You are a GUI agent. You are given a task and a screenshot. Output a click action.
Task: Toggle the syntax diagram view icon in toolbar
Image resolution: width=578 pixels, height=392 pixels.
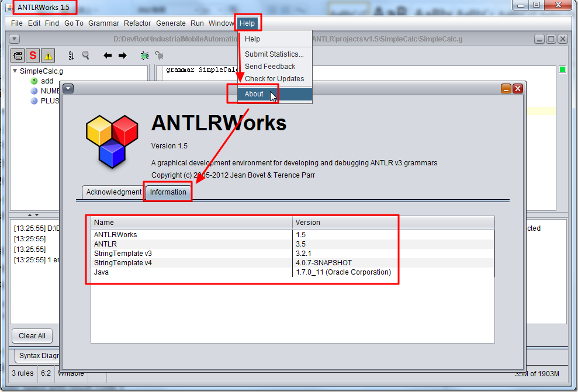pyautogui.click(x=18, y=55)
